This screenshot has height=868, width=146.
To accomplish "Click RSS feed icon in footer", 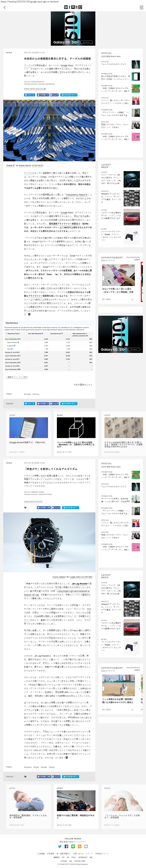I will pos(79,846).
